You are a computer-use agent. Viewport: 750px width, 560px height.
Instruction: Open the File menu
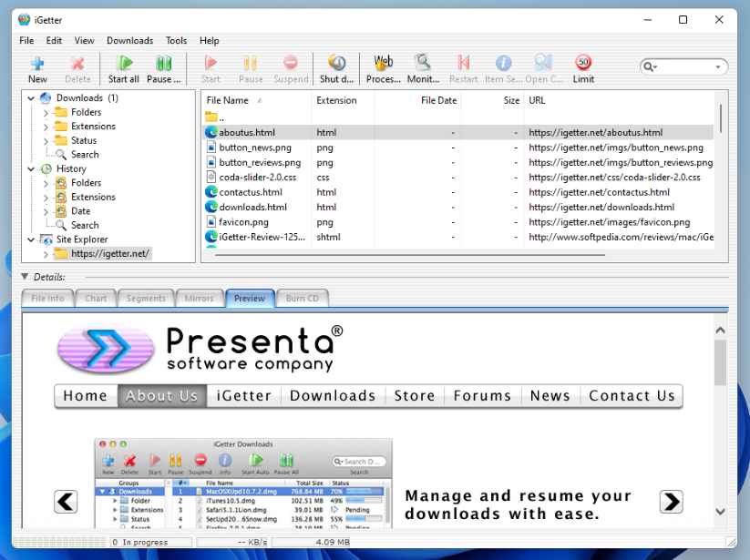point(26,41)
